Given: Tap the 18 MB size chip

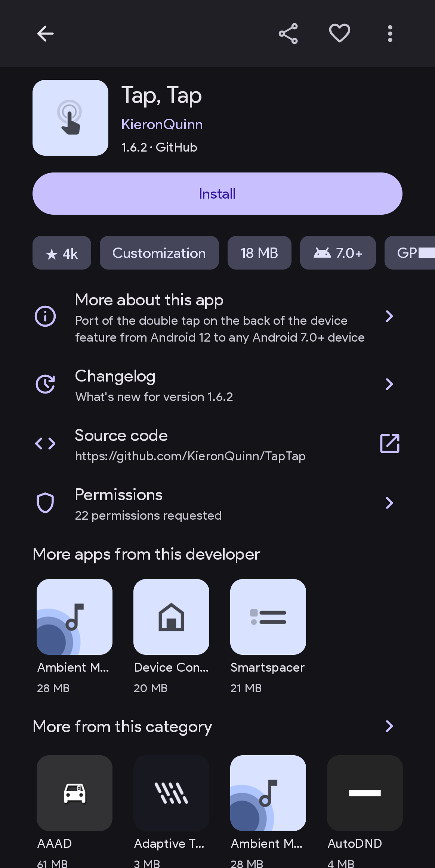Looking at the screenshot, I should [259, 253].
